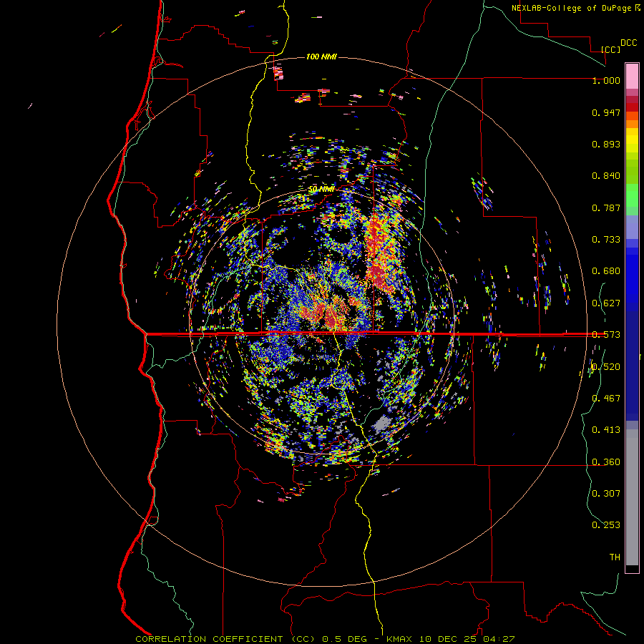Click the 0.787 value on the color scale
644x644 pixels.
pyautogui.click(x=606, y=208)
